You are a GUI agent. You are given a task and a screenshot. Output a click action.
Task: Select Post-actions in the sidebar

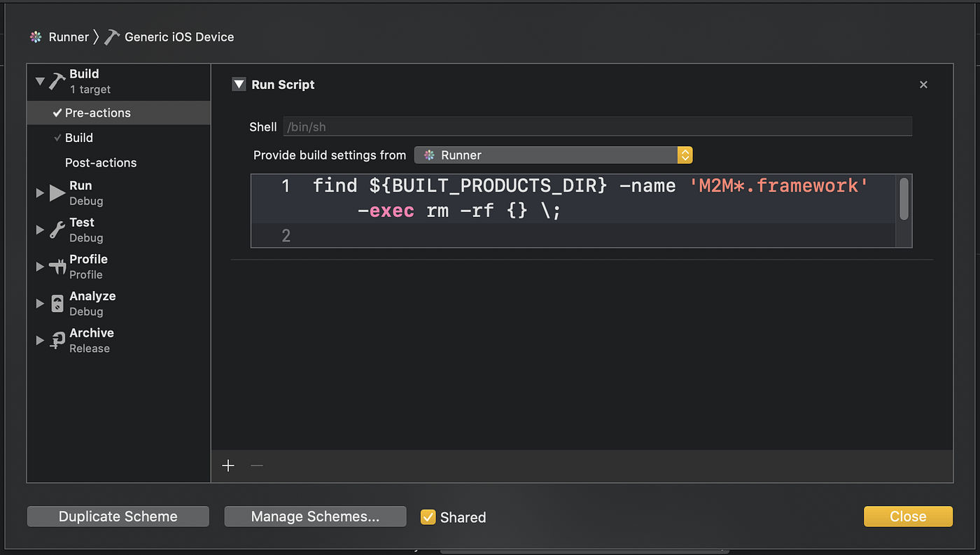coord(119,162)
